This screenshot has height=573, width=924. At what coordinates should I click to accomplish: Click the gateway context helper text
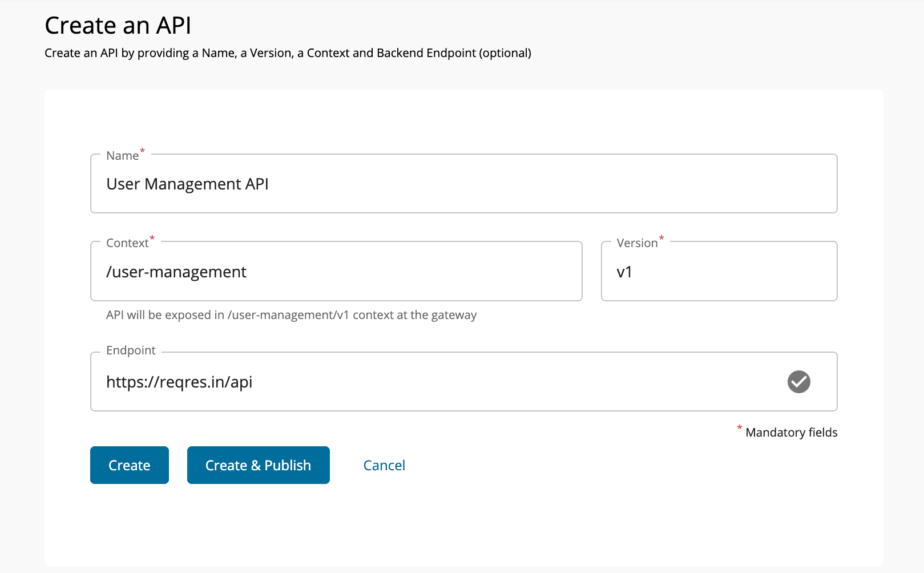click(291, 314)
